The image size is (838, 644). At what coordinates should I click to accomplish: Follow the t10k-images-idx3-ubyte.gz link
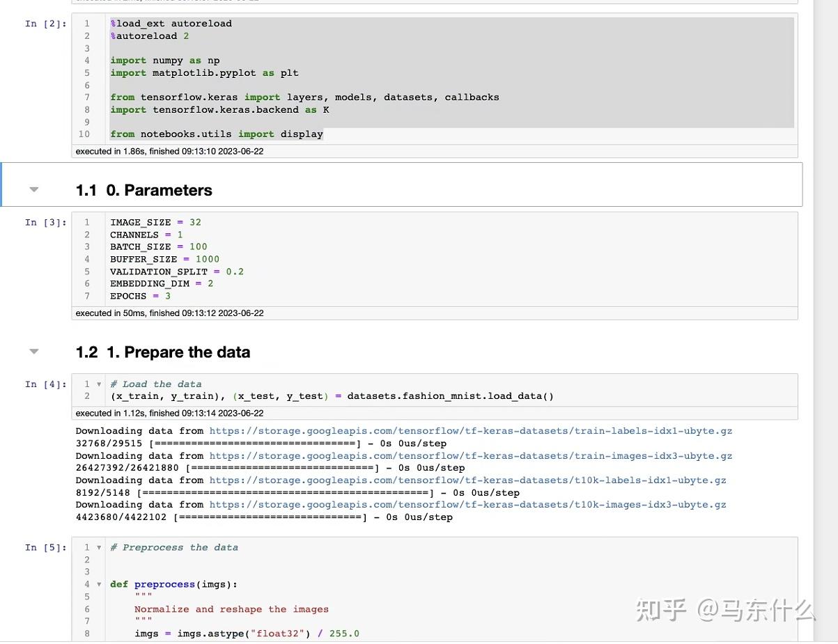tap(467, 505)
